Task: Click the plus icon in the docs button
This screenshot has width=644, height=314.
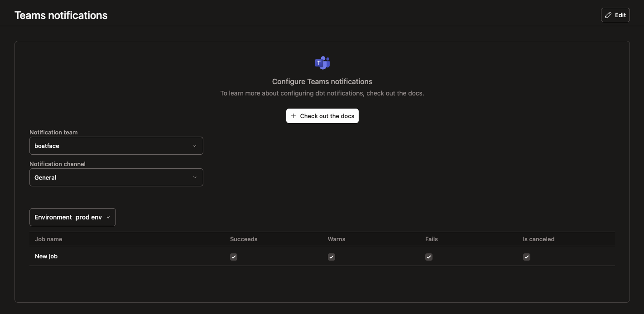Action: (x=293, y=116)
